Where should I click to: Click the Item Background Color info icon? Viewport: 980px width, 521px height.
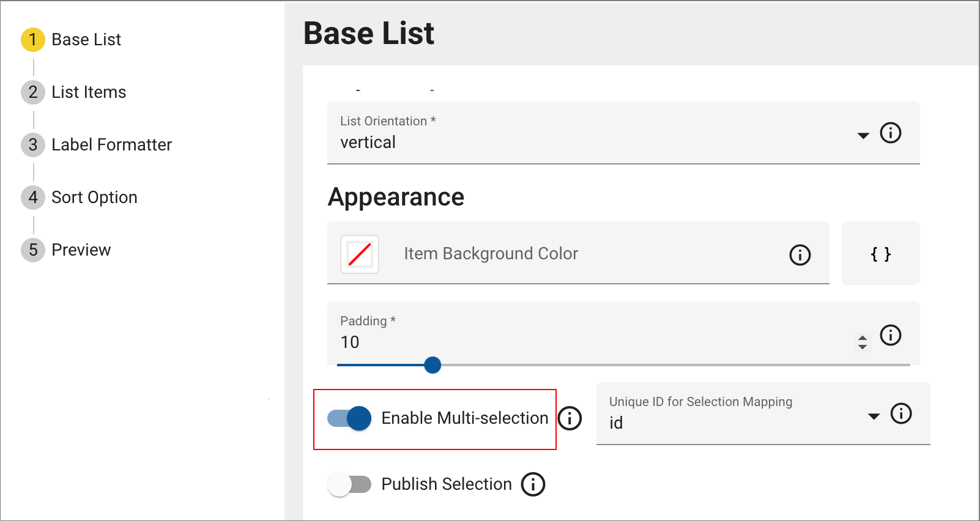[800, 254]
